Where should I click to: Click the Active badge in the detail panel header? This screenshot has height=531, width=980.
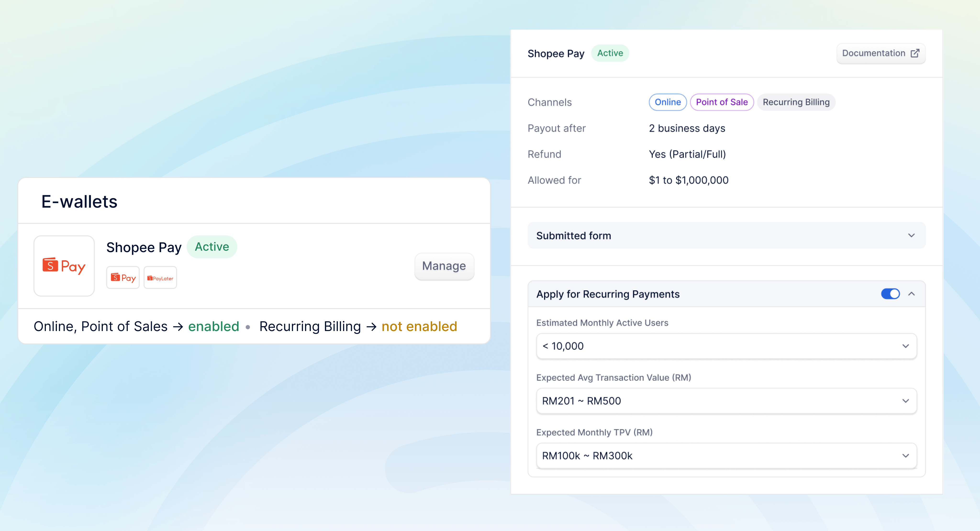(x=610, y=53)
